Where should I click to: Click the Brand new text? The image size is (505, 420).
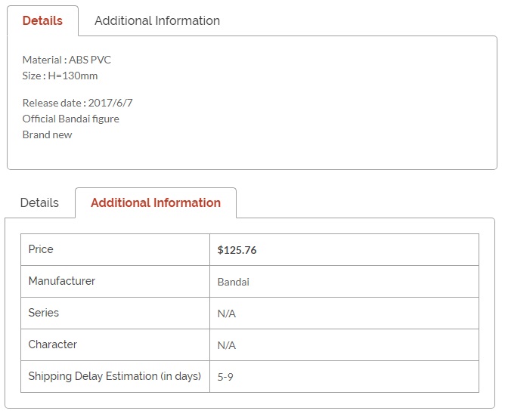point(48,134)
